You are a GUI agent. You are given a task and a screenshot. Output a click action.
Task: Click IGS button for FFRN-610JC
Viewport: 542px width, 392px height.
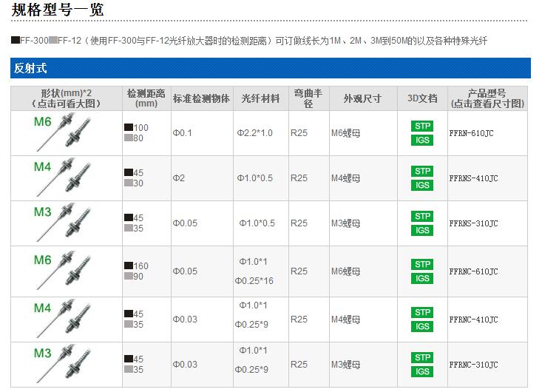[422, 140]
